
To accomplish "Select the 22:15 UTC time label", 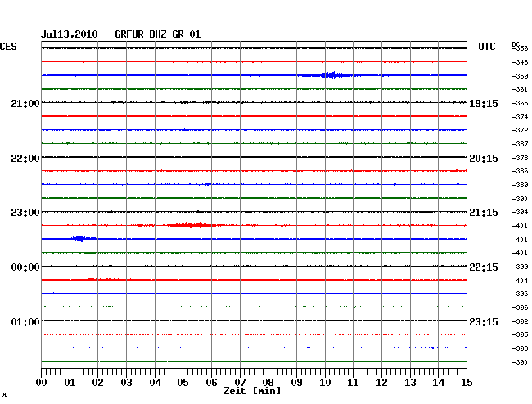I will (484, 267).
